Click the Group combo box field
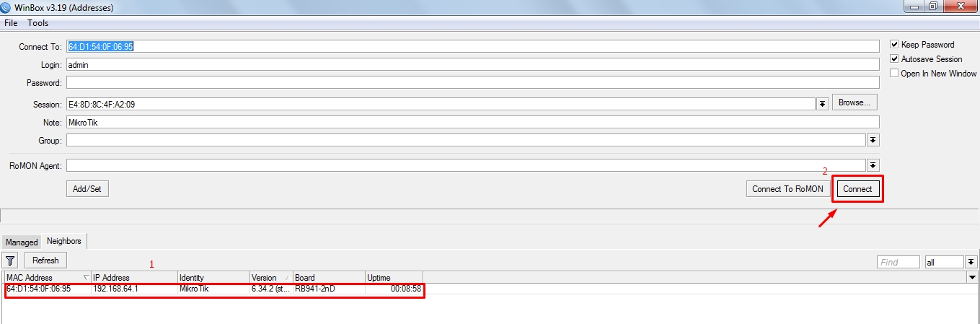Screen dimensions: 980x324 (x=466, y=140)
